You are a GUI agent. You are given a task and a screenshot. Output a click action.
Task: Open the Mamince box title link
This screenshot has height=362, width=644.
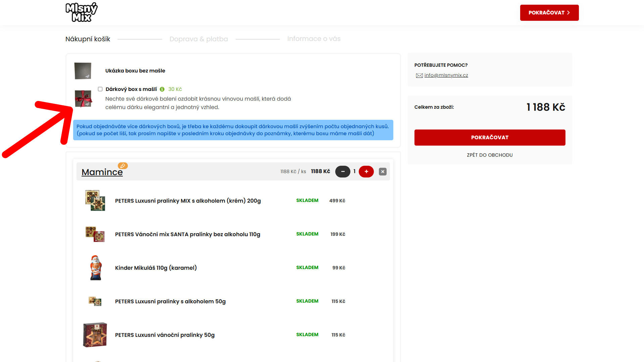[102, 172]
